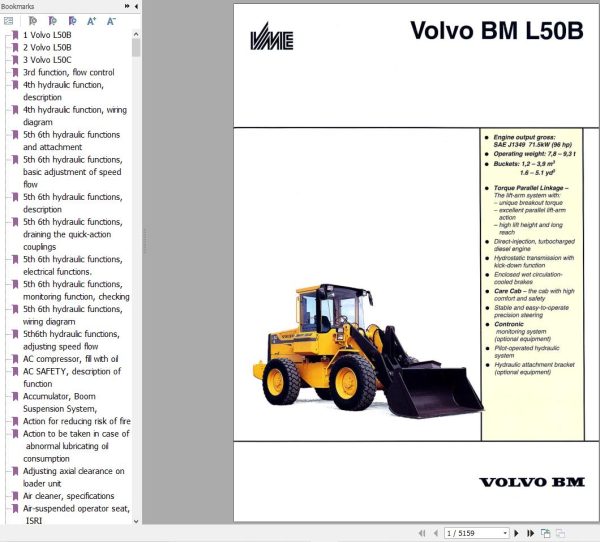This screenshot has height=542, width=600.
Task: Open '5th 6th hydraulic functions, electrical functions'
Action: pyautogui.click(x=73, y=265)
